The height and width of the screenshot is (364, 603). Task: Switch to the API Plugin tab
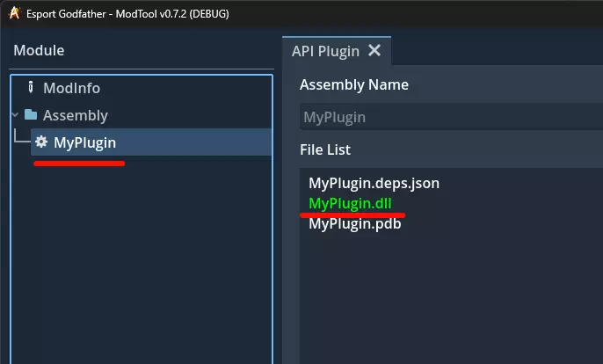[325, 50]
